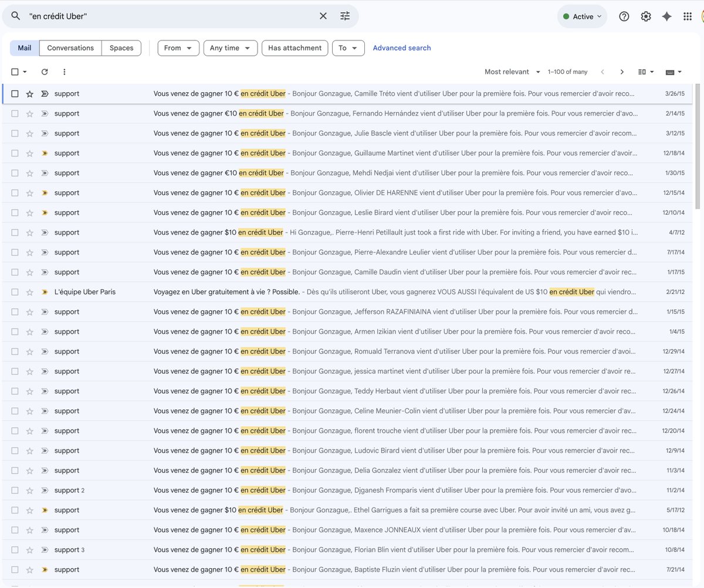Toggle the Has attachment filter
The height and width of the screenshot is (588, 704).
tap(295, 48)
